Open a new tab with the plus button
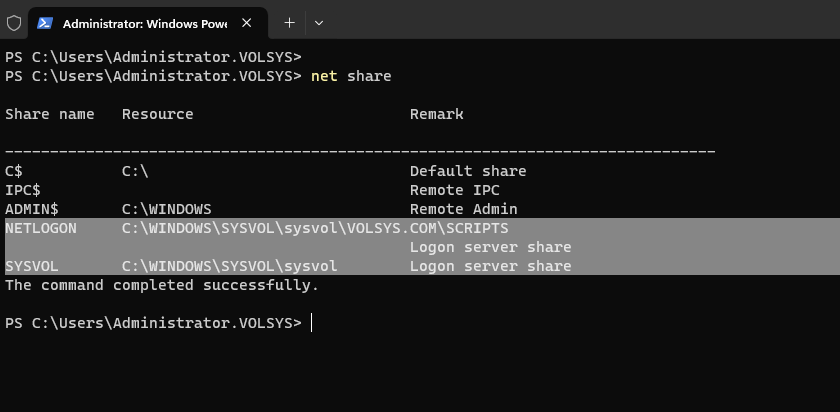840x412 pixels. [x=289, y=22]
